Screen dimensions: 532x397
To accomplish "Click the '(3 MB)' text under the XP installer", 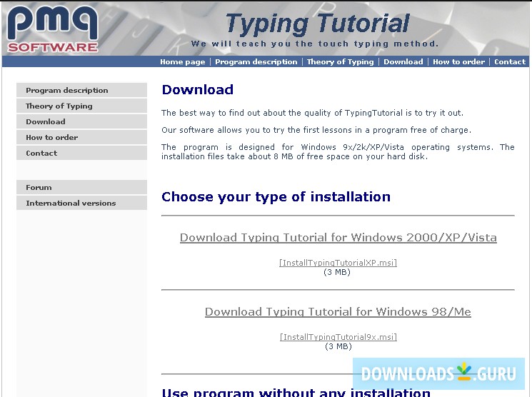I will tap(337, 272).
